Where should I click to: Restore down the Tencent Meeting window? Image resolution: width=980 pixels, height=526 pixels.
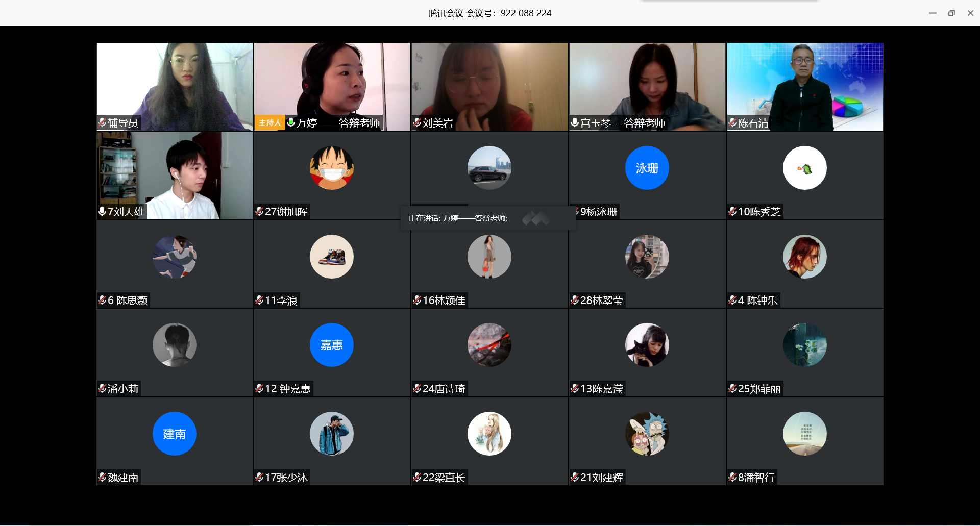click(x=951, y=13)
